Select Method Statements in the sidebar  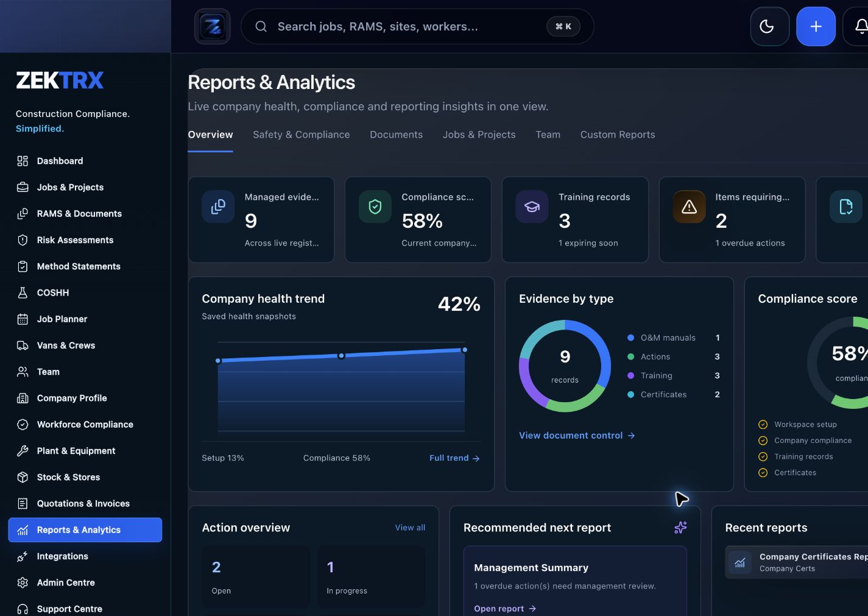[85, 266]
